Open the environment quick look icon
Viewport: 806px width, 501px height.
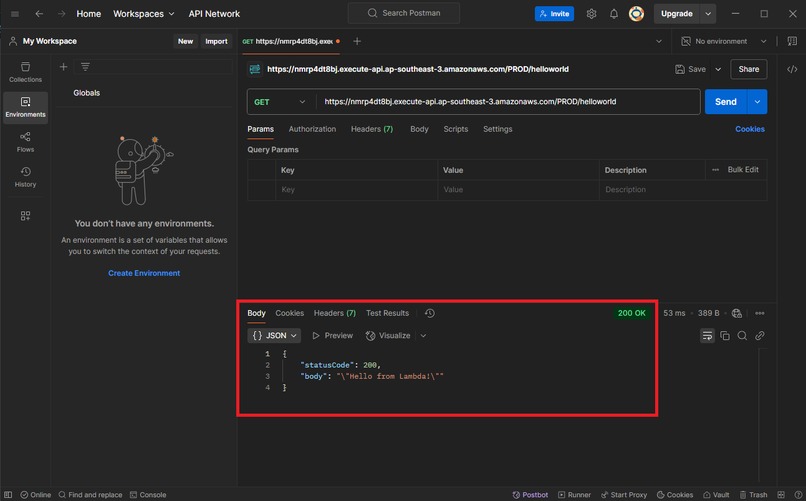[792, 41]
